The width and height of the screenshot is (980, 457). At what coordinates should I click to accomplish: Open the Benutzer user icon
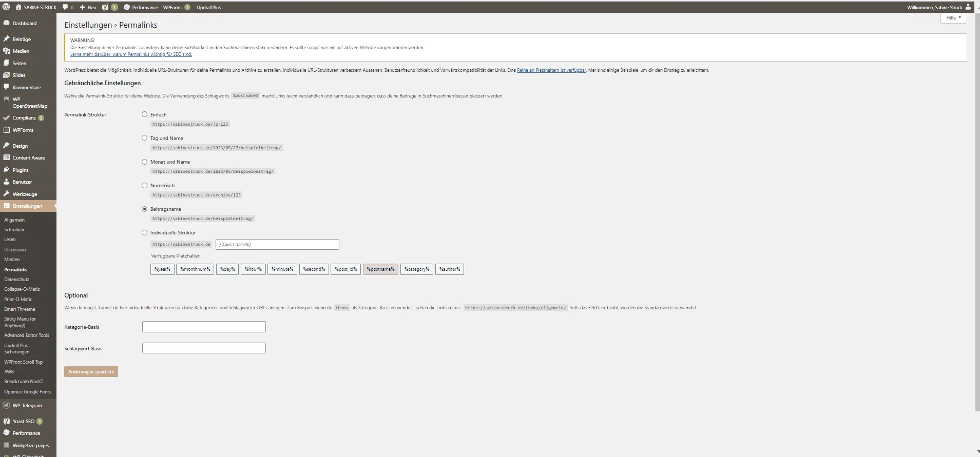click(x=7, y=182)
